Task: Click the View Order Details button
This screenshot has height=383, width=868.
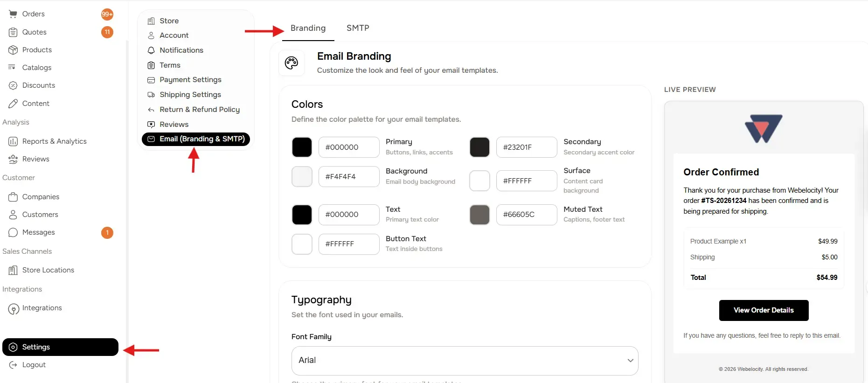Action: pyautogui.click(x=764, y=310)
